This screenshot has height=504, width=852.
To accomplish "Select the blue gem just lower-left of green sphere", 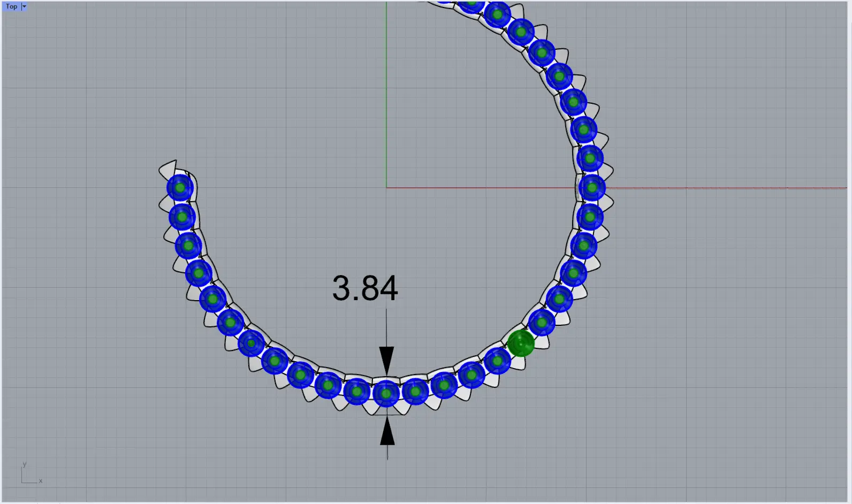I will (497, 361).
